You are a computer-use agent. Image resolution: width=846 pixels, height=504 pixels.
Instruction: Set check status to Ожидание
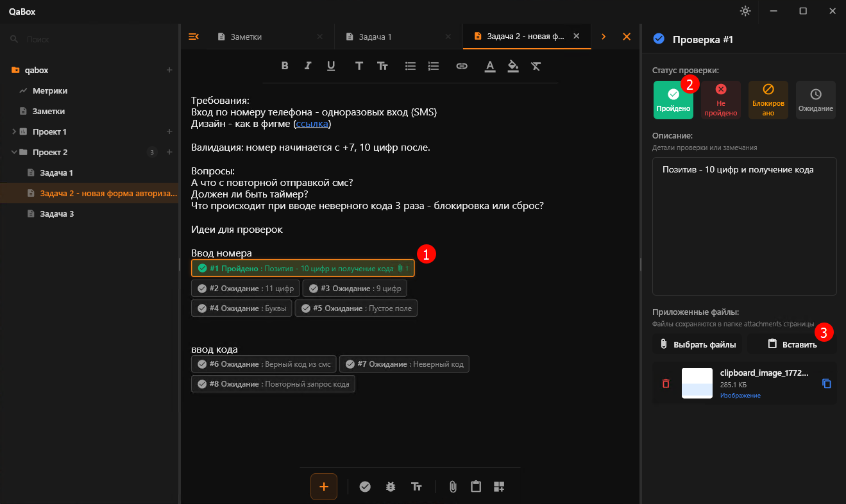click(x=816, y=100)
